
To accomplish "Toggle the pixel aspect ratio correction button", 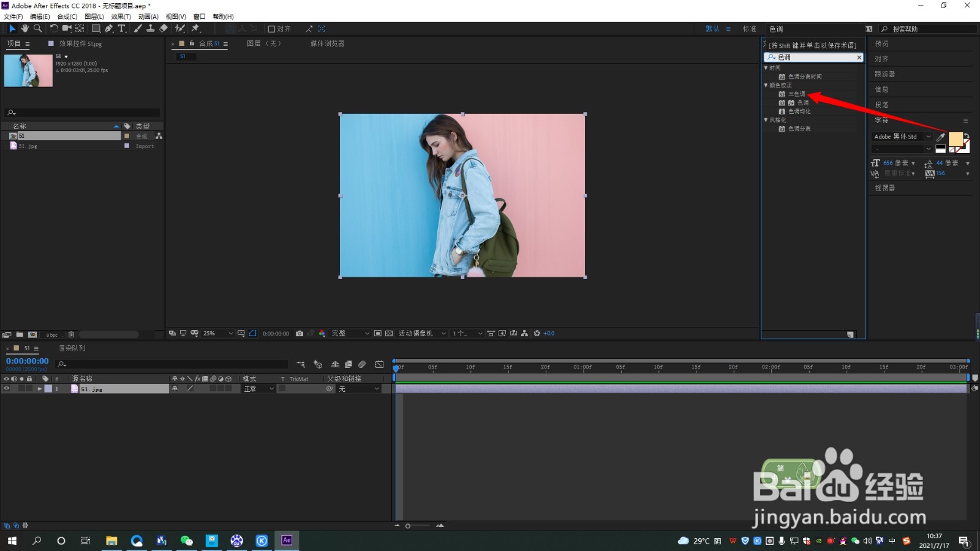I will pyautogui.click(x=491, y=334).
